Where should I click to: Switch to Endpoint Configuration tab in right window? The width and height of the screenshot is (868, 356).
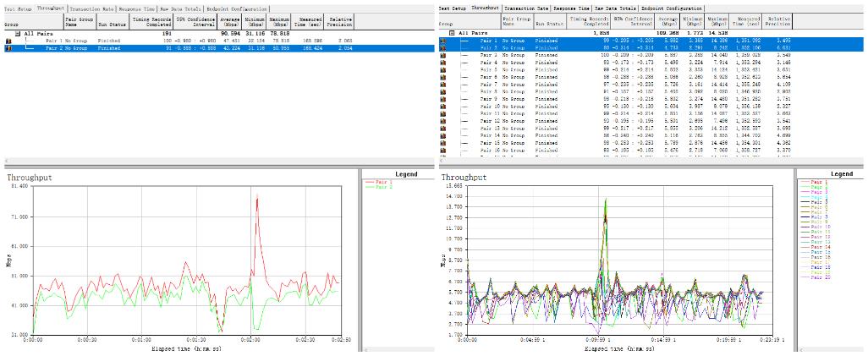click(672, 8)
